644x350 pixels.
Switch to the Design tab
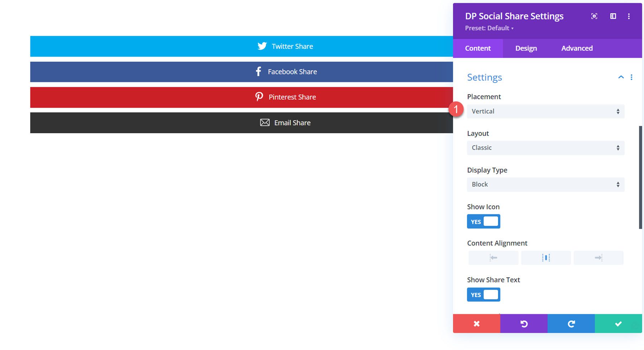[x=525, y=48]
